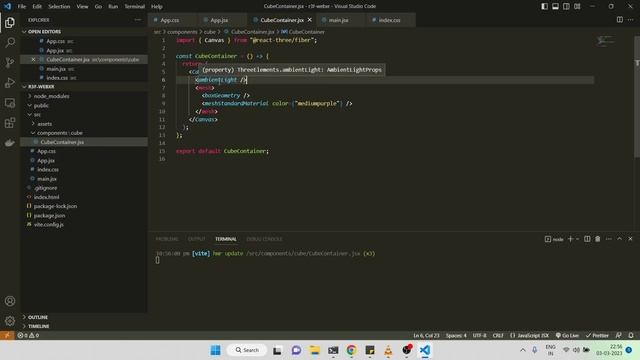The height and width of the screenshot is (360, 640).
Task: Open Extensions view
Action: click(x=10, y=123)
